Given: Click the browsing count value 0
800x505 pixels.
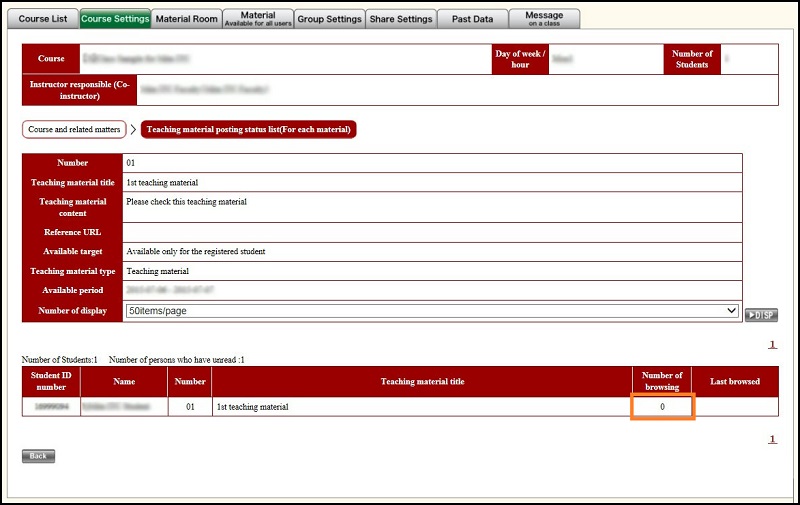Looking at the screenshot, I should click(x=662, y=407).
